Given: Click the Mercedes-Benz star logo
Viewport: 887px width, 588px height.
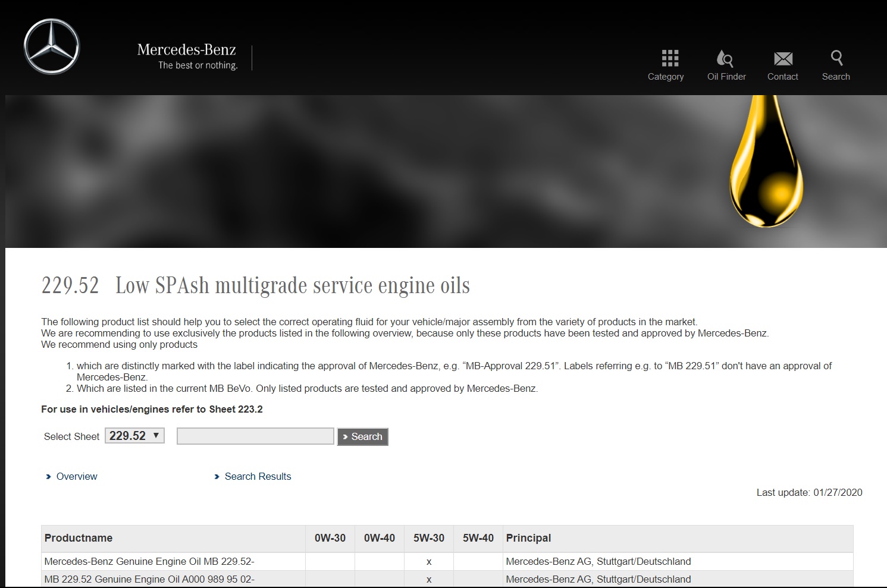Looking at the screenshot, I should 52,47.
